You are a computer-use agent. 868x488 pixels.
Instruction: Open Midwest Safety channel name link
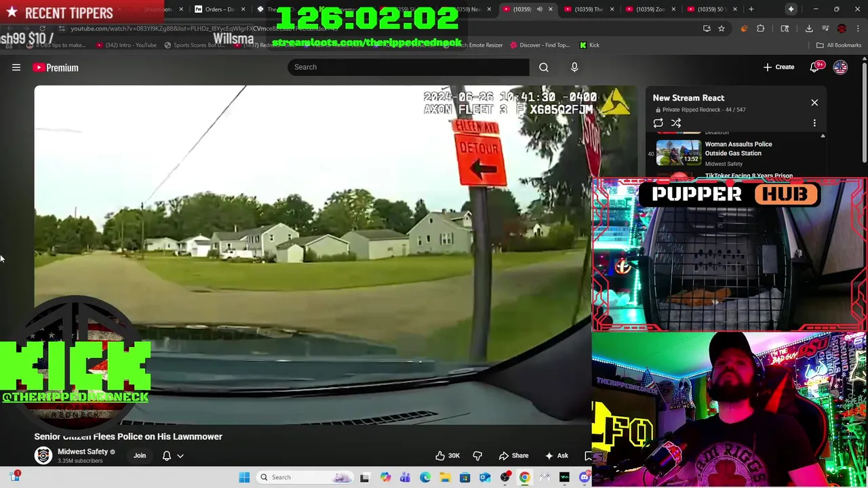point(83,451)
